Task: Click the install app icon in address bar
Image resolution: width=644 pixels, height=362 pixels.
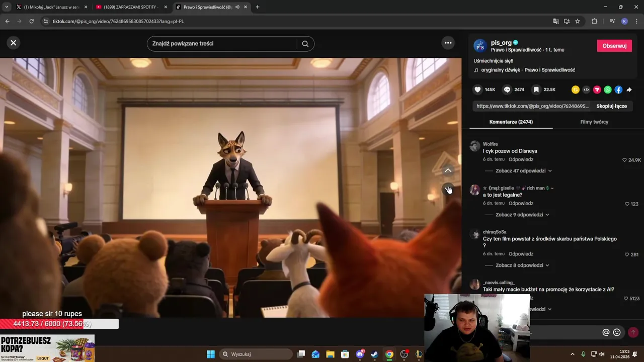Action: (567, 21)
